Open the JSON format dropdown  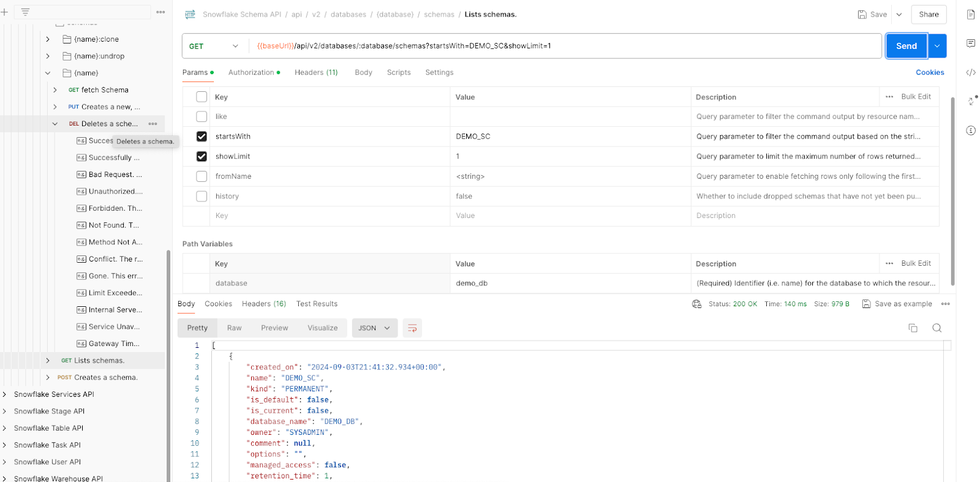[374, 328]
